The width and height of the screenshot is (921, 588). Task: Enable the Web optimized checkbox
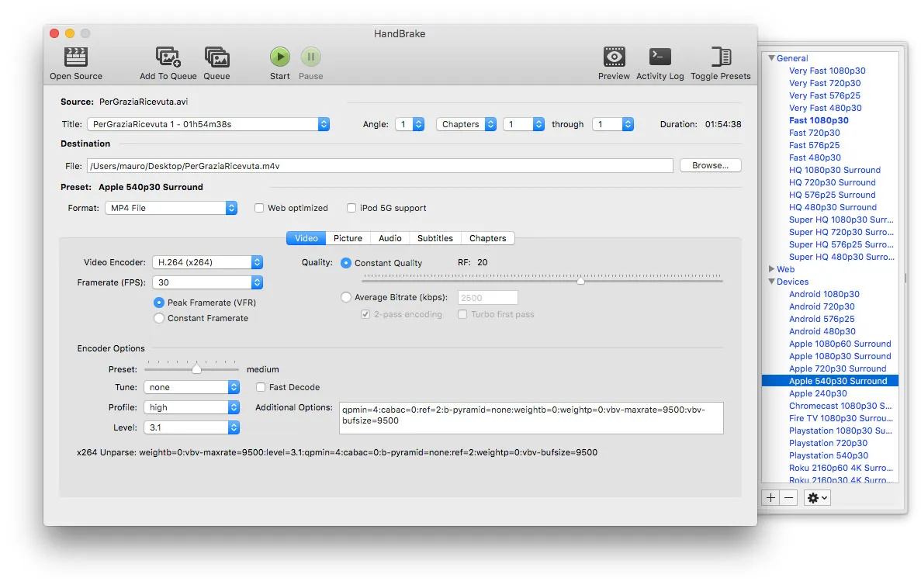[x=259, y=208]
